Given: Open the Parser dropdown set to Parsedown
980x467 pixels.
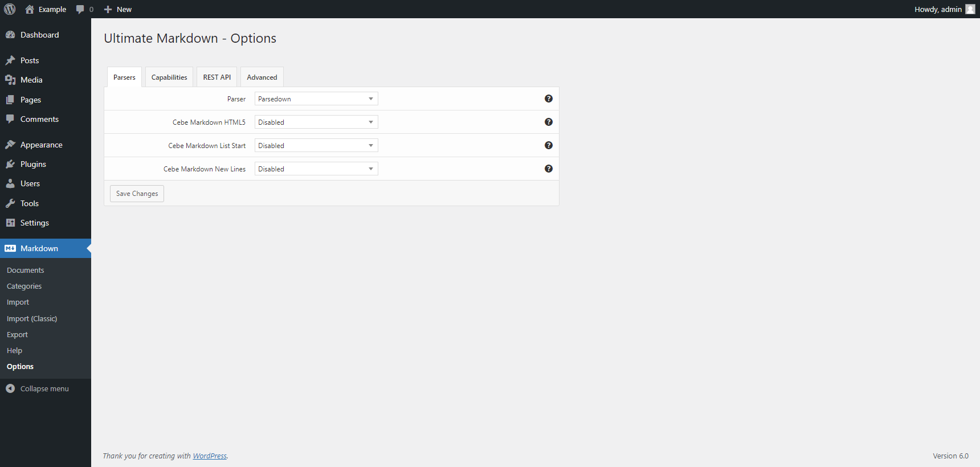Looking at the screenshot, I should pyautogui.click(x=316, y=99).
